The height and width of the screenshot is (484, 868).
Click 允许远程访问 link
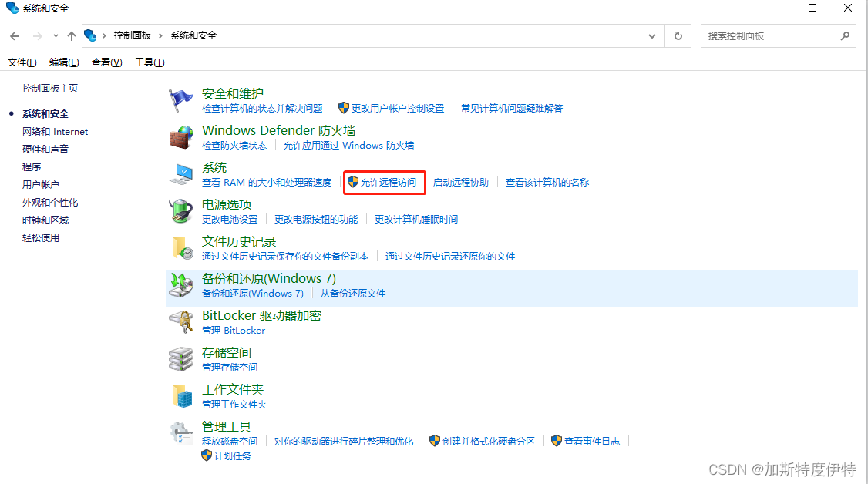pos(388,183)
